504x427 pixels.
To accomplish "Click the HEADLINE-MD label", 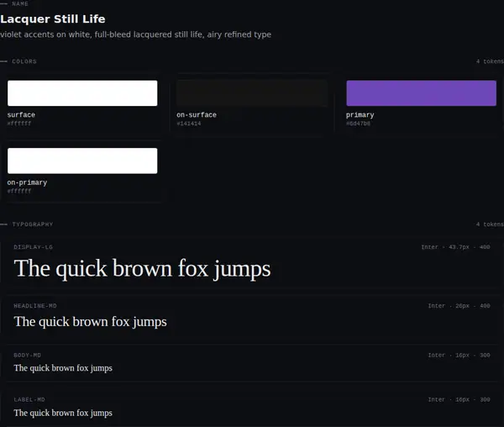I will [35, 306].
